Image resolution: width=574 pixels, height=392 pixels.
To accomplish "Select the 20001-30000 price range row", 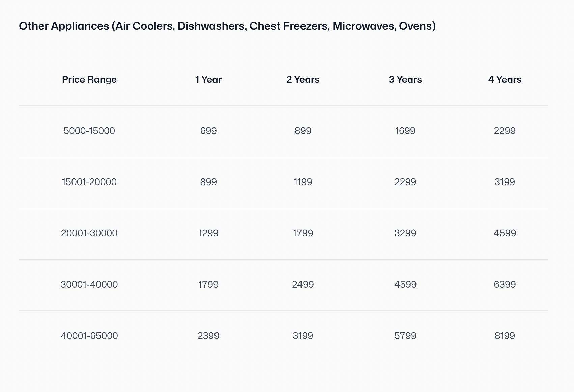I will (x=89, y=233).
